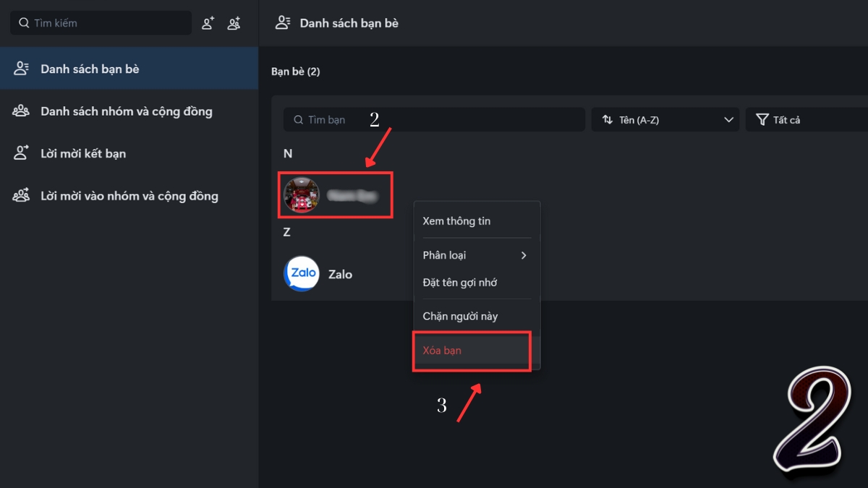Click the friend list icon in the sidebar
Screen dimensions: 868x488
21,69
